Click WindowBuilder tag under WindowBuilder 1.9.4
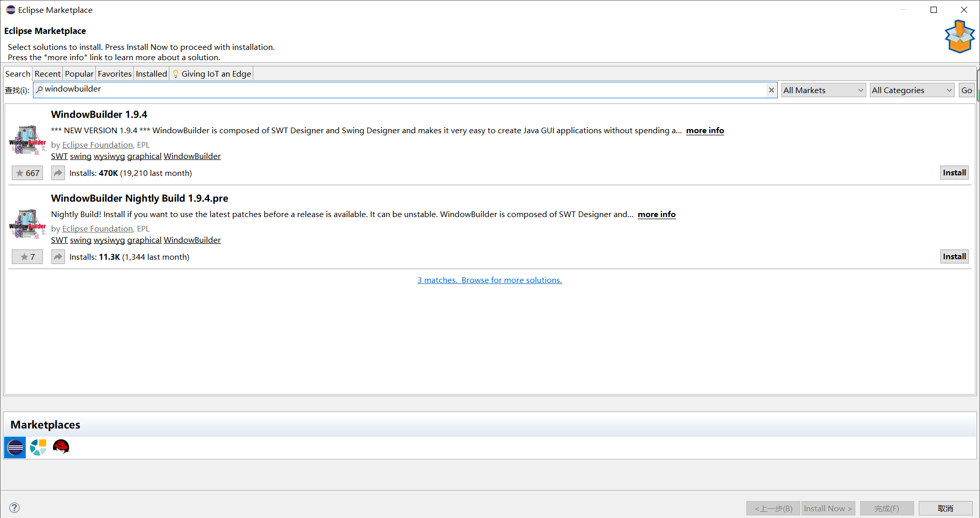 (x=192, y=156)
